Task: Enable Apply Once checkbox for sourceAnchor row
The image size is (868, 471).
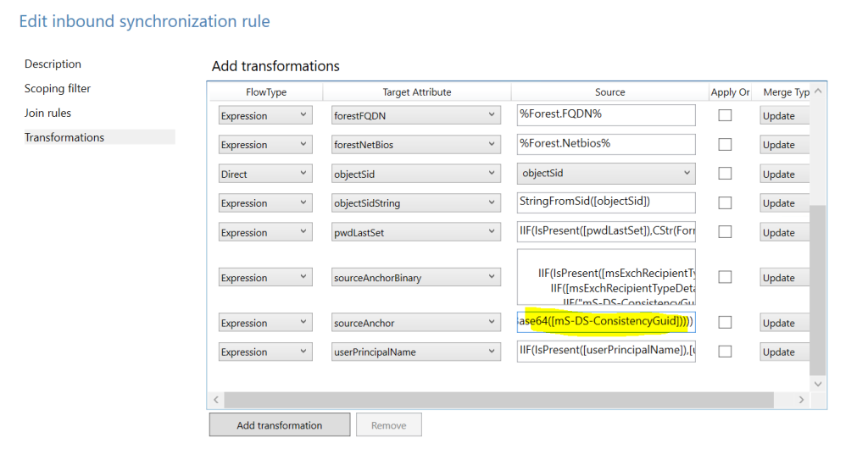Action: coord(725,322)
